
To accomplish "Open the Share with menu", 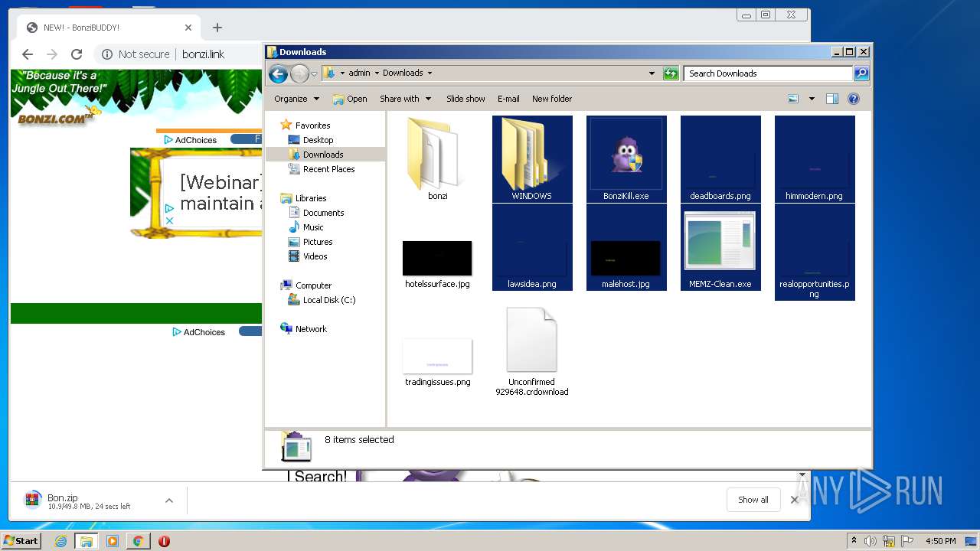I will tap(405, 99).
